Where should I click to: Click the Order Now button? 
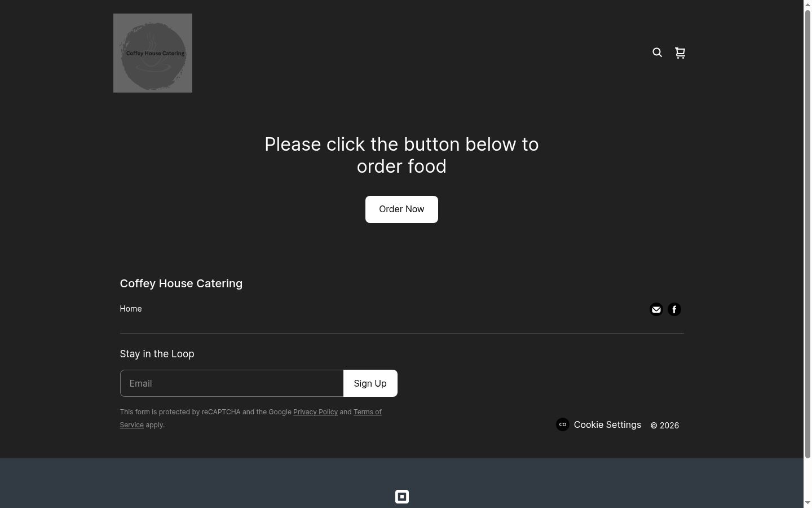(x=401, y=209)
